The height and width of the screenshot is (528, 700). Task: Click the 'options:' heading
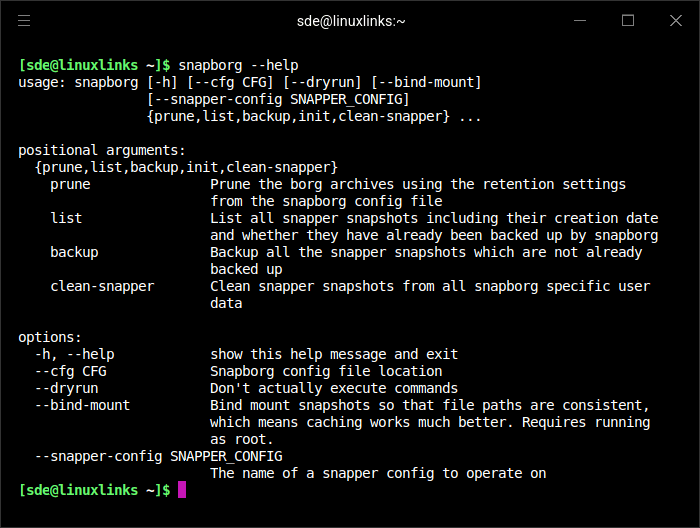pos(50,337)
